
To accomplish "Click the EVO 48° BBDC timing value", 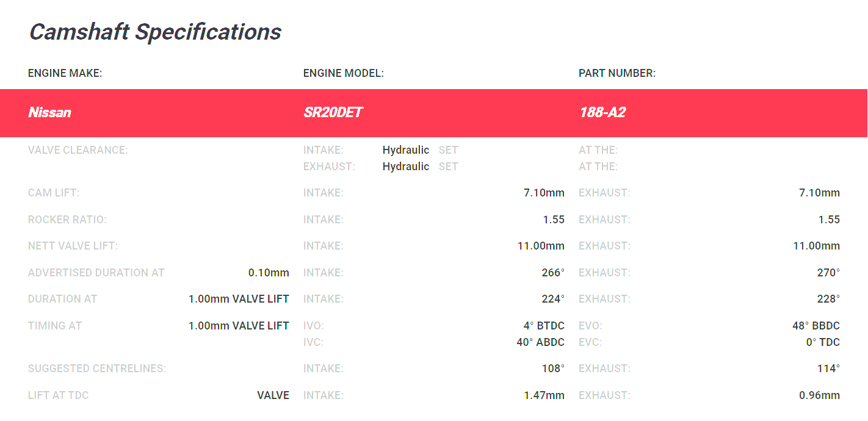I will 816,326.
